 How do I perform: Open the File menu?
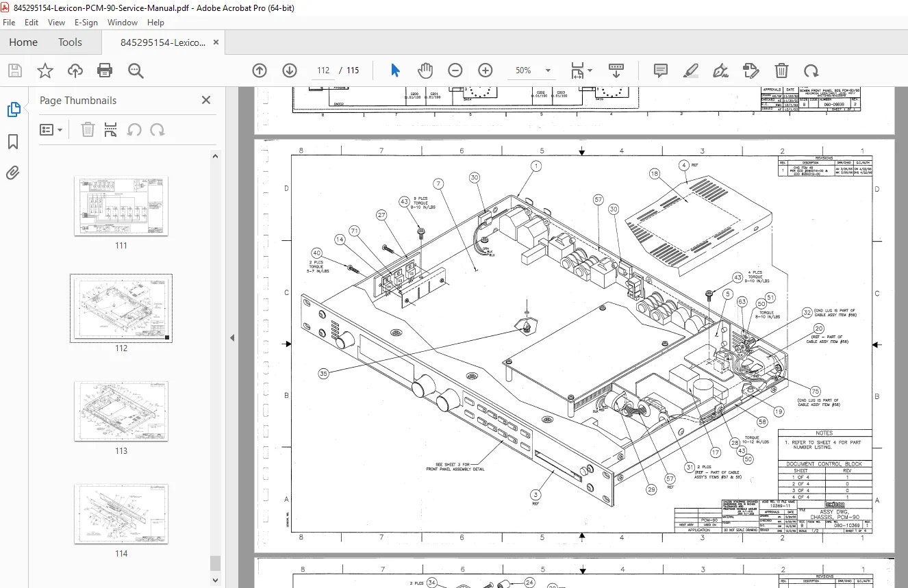(9, 23)
